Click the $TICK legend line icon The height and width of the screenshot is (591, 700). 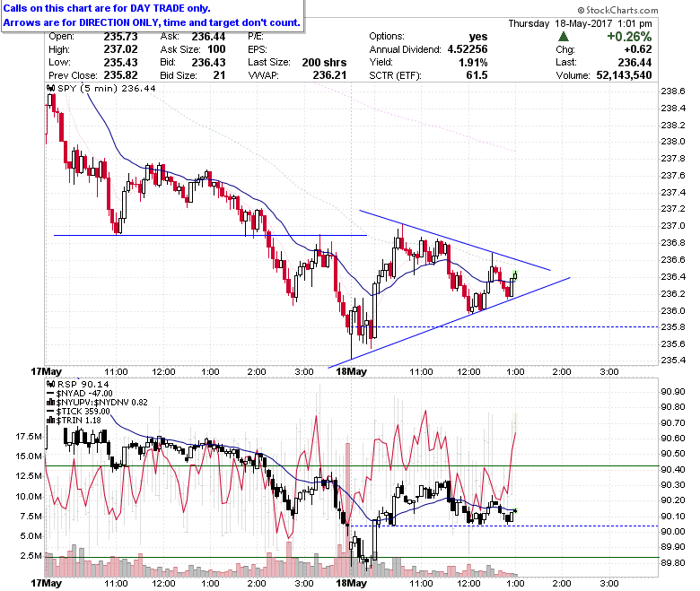coord(50,412)
